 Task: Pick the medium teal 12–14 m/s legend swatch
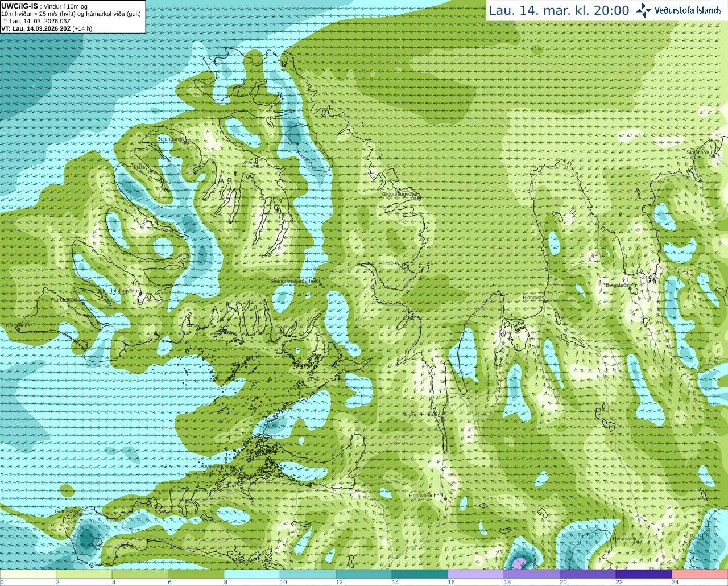point(365,574)
